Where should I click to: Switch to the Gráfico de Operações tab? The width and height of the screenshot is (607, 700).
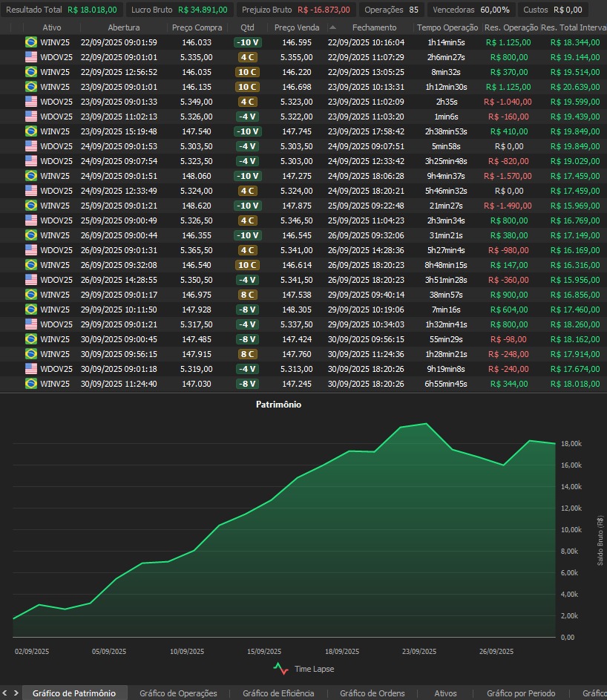click(x=178, y=693)
